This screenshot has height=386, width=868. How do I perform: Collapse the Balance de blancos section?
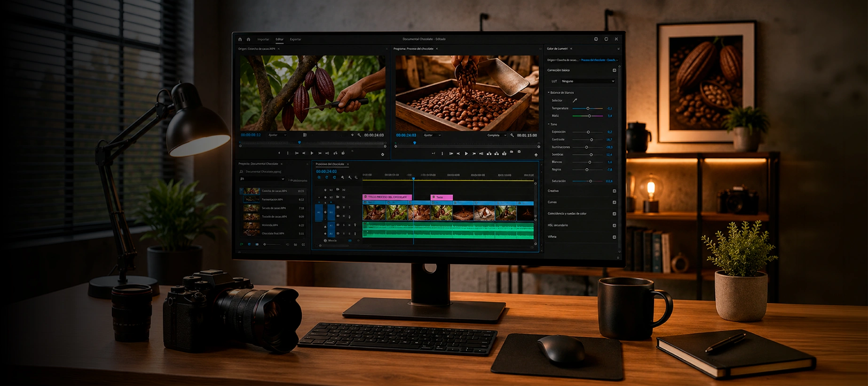tap(548, 93)
